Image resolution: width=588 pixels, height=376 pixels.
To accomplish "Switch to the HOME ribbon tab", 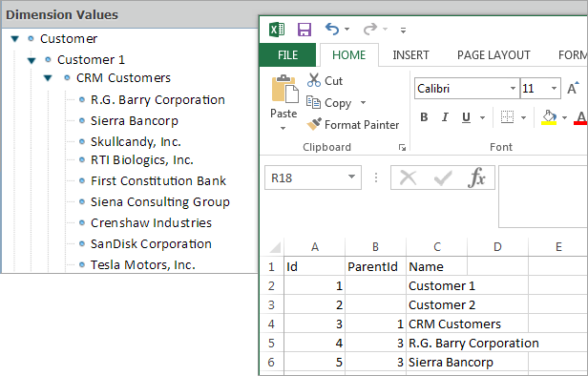I will (348, 55).
